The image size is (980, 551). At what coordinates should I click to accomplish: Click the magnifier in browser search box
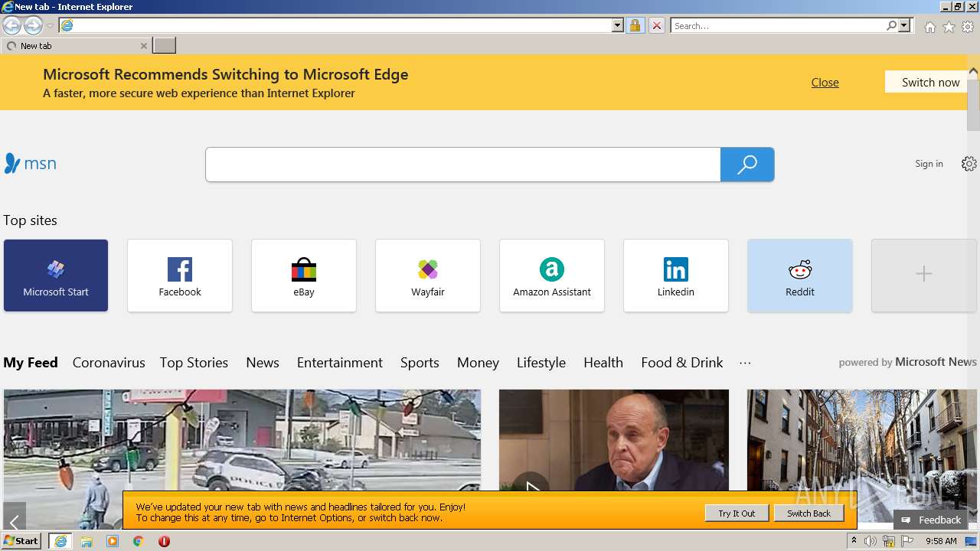[x=891, y=26]
